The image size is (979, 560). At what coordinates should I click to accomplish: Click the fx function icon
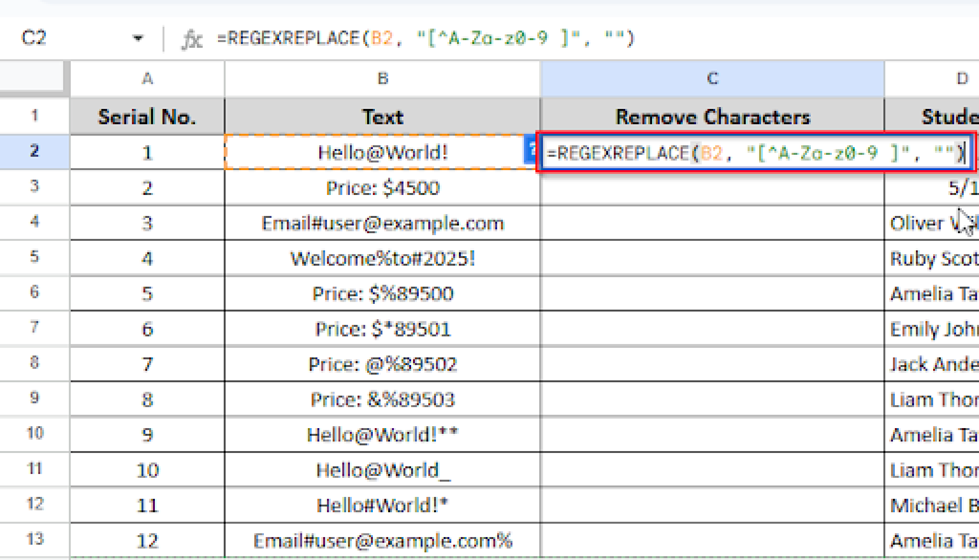[x=192, y=39]
